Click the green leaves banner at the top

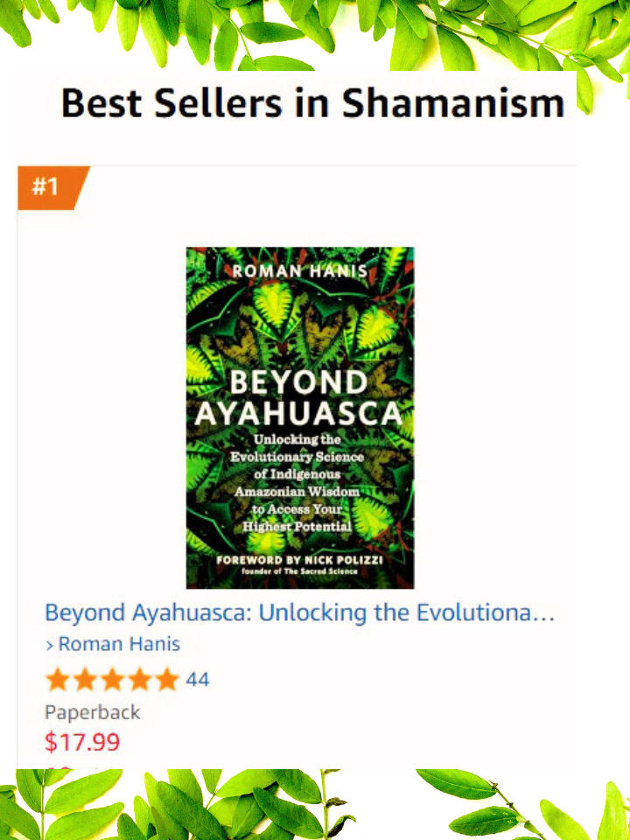(x=315, y=35)
